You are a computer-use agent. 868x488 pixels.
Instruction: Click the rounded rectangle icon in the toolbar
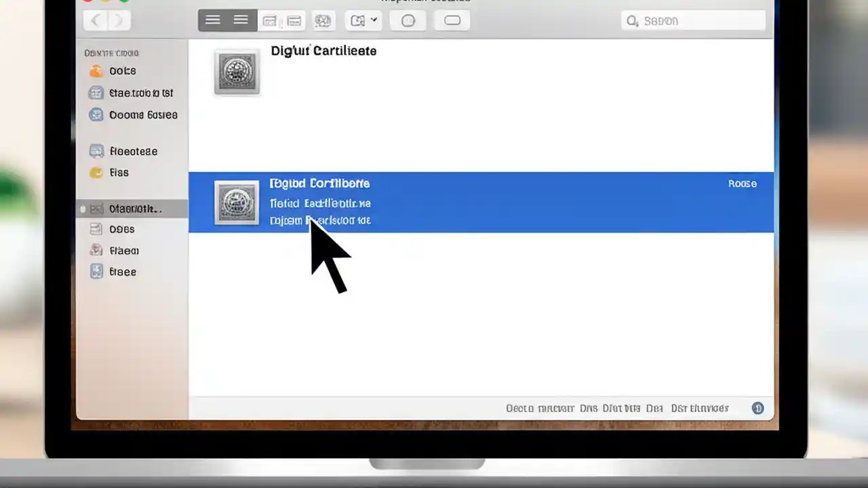tap(452, 20)
